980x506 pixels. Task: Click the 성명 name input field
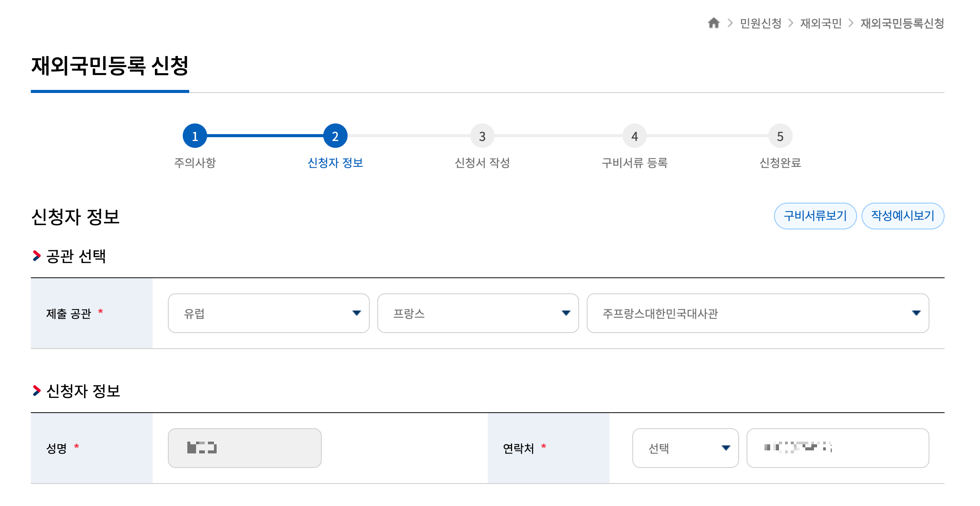pos(244,448)
